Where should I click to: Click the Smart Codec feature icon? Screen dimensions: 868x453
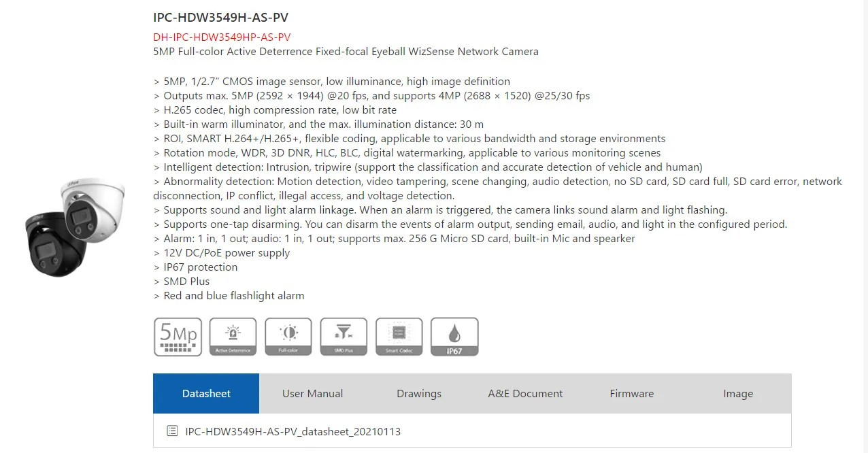pos(399,337)
